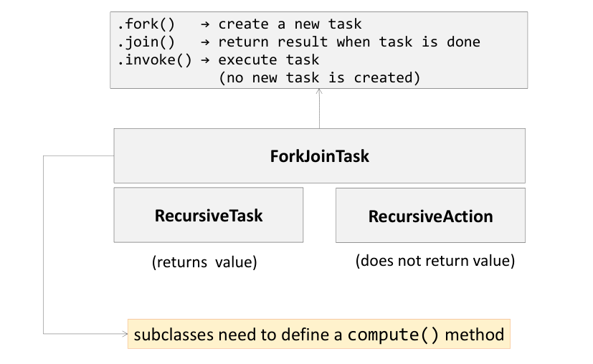
Task: Click the arrow symbol after .join()
Action: click(206, 42)
